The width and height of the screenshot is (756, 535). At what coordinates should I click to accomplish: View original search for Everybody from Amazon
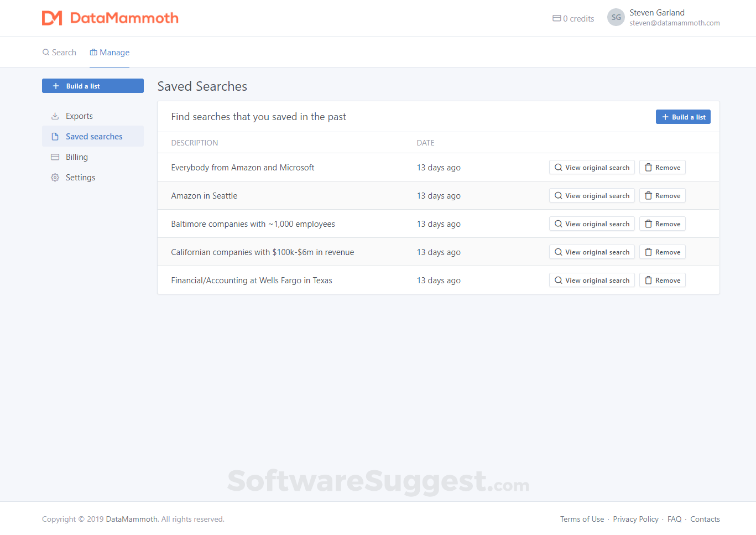592,168
